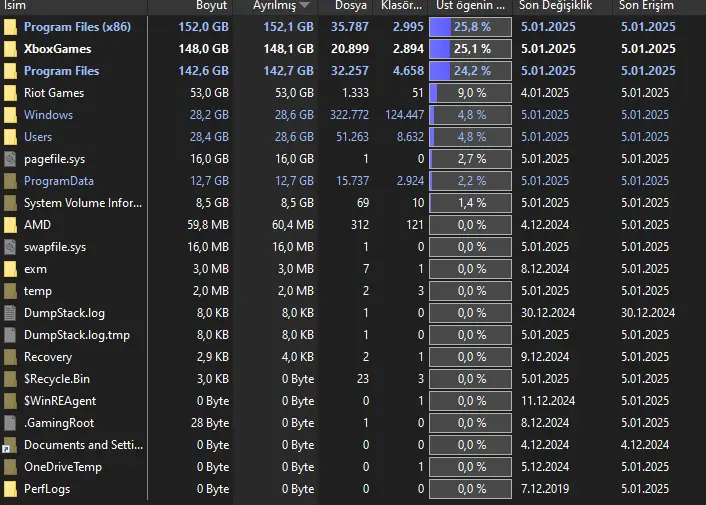Select the Program Files (x86) name
This screenshot has width=706, height=505.
click(77, 27)
